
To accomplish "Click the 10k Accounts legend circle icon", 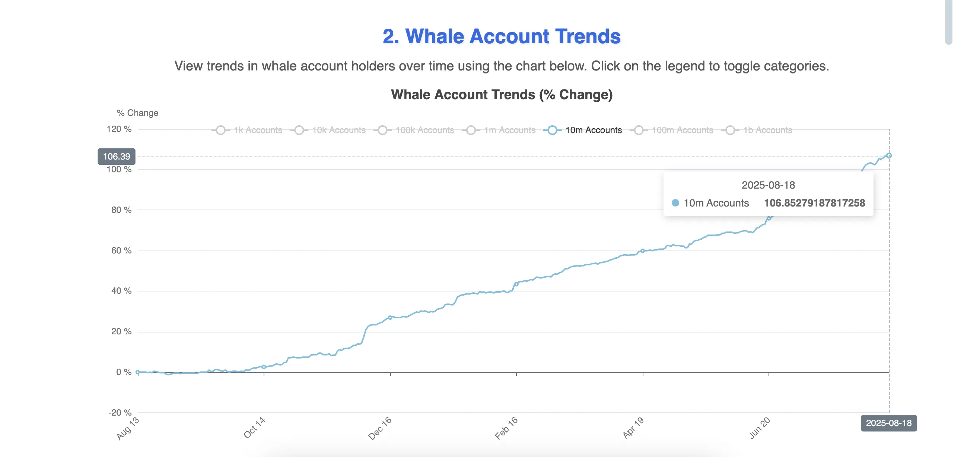I will coord(299,130).
